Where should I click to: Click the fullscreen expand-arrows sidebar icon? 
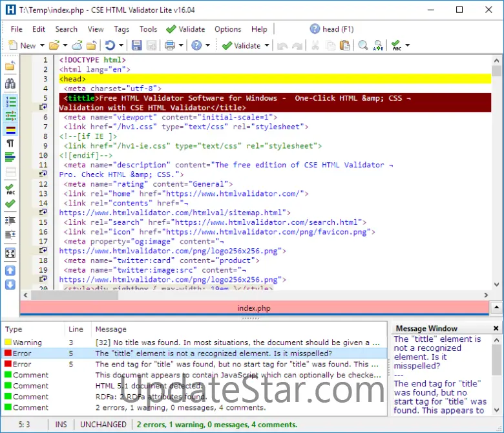coord(10,253)
